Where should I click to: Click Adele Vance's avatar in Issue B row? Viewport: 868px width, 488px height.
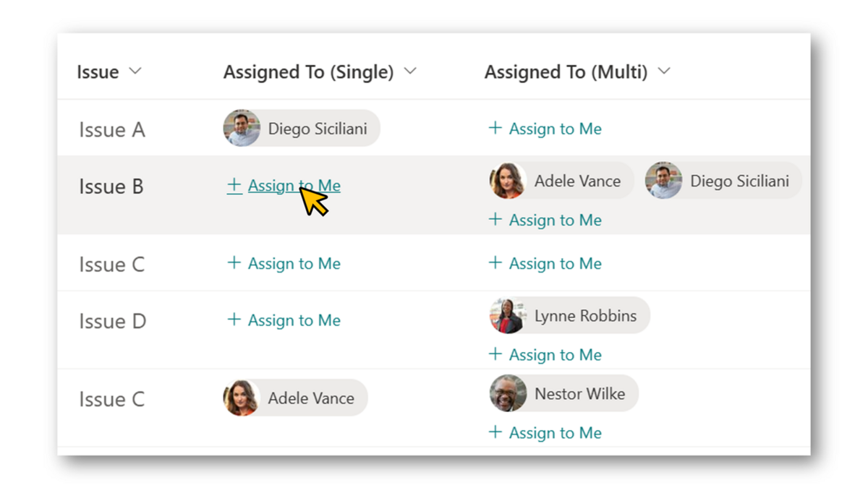coord(508,181)
